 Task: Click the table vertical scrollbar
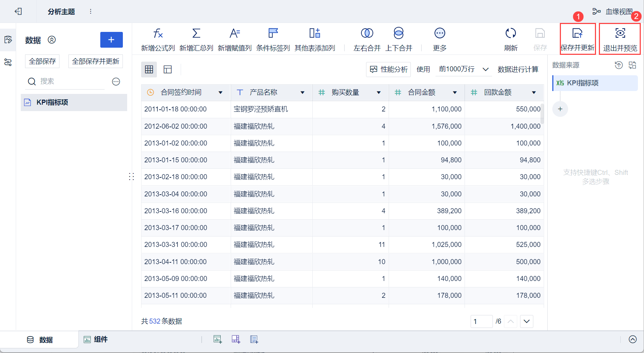(542, 114)
